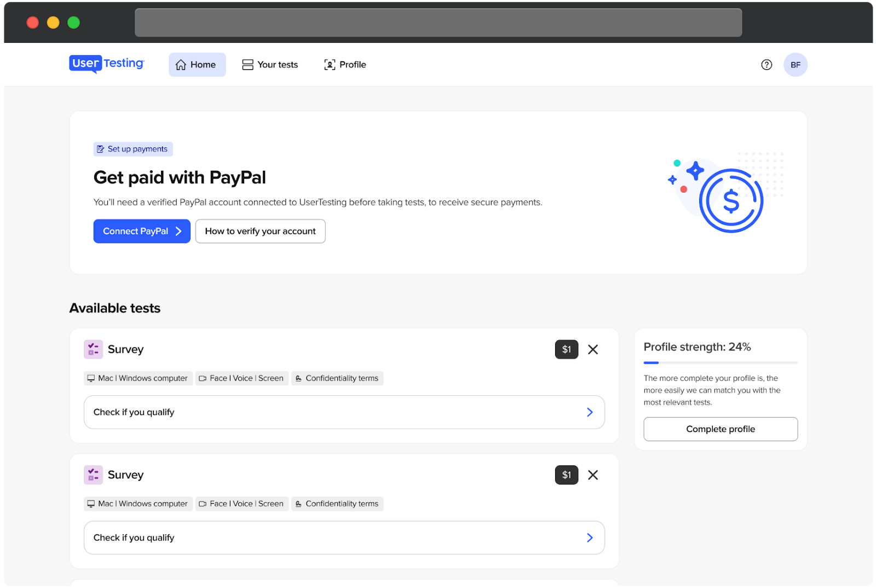Click the browser address bar
This screenshot has height=588, width=876.
pos(438,22)
